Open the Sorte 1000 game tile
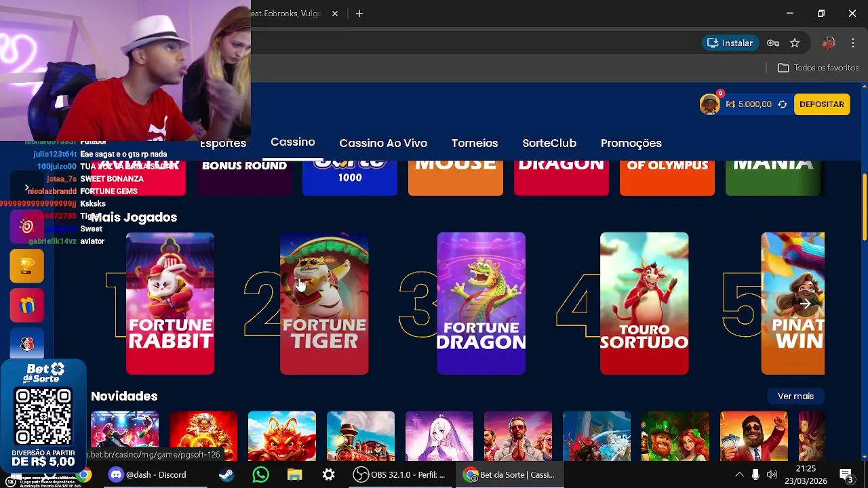 tap(350, 178)
